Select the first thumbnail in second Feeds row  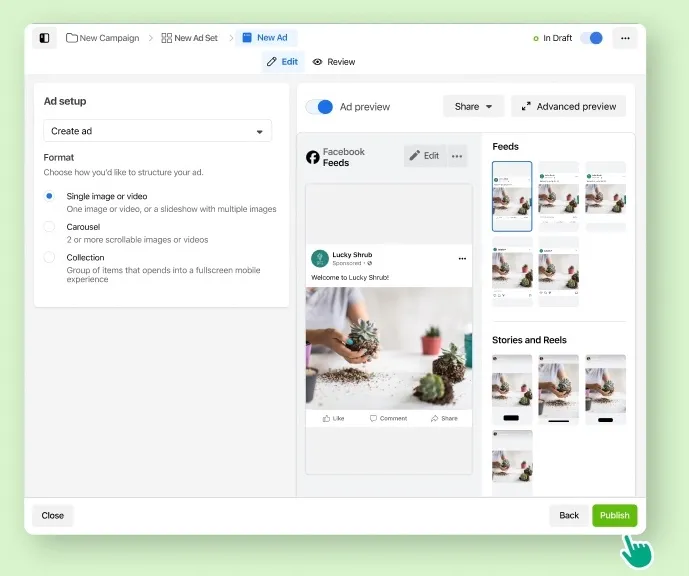[x=512, y=272]
